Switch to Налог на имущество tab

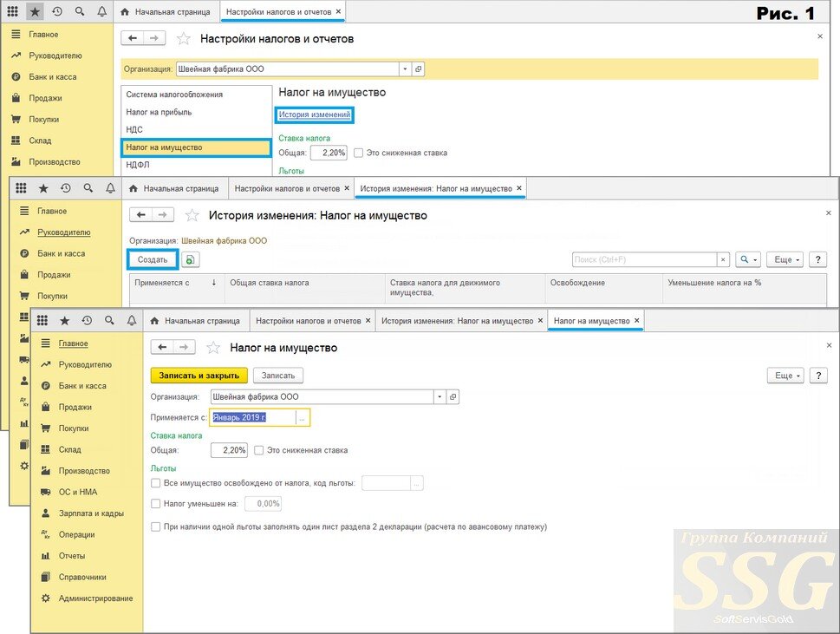coord(591,321)
